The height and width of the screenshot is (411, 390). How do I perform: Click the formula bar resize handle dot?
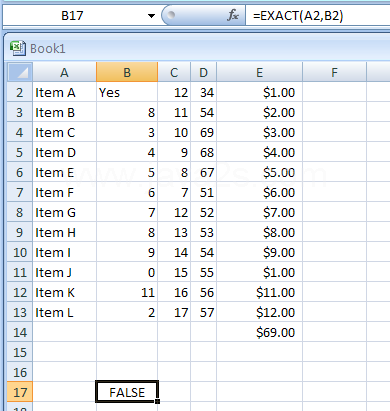tap(171, 15)
